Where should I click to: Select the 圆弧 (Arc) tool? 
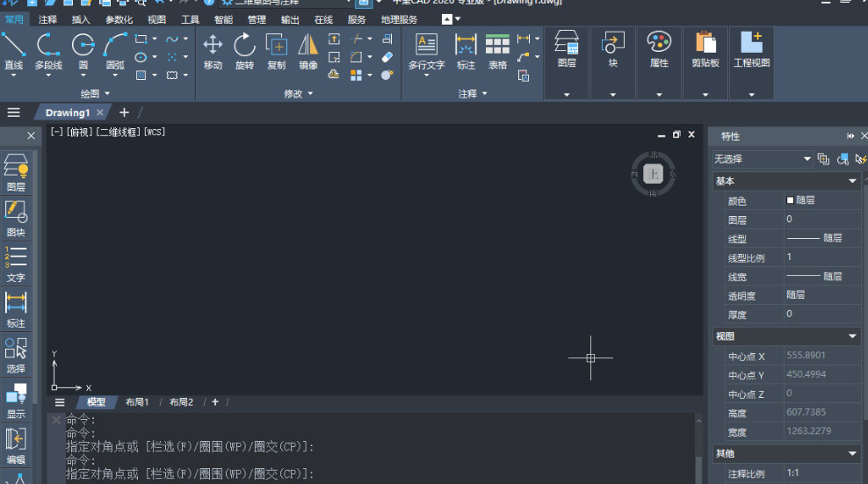[115, 50]
